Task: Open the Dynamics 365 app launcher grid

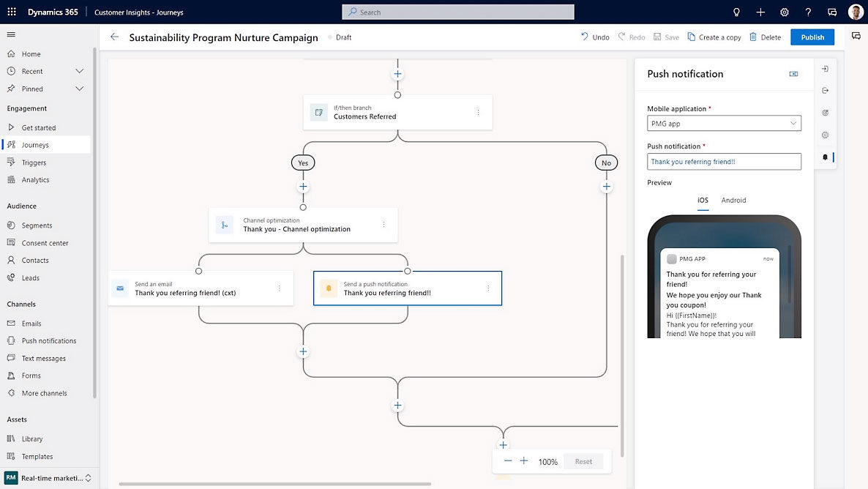Action: point(12,12)
